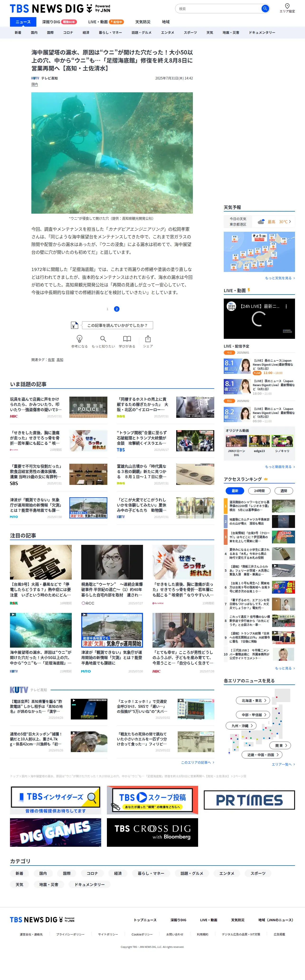Click the today's weather cloud icon row
The height and width of the screenshot is (980, 305).
pyautogui.click(x=261, y=222)
